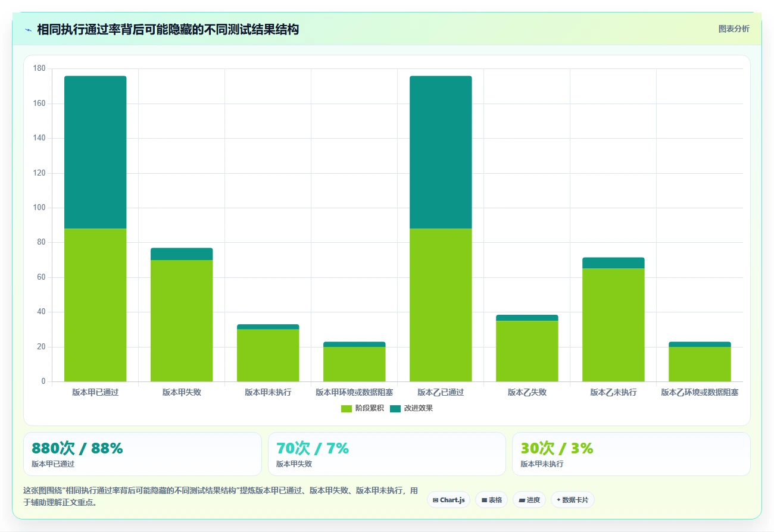Click the lightning icon beside the chart title
774x532 pixels.
(28, 30)
